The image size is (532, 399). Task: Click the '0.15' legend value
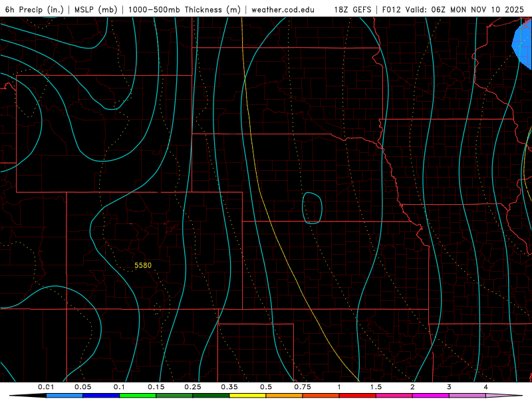pyautogui.click(x=156, y=387)
